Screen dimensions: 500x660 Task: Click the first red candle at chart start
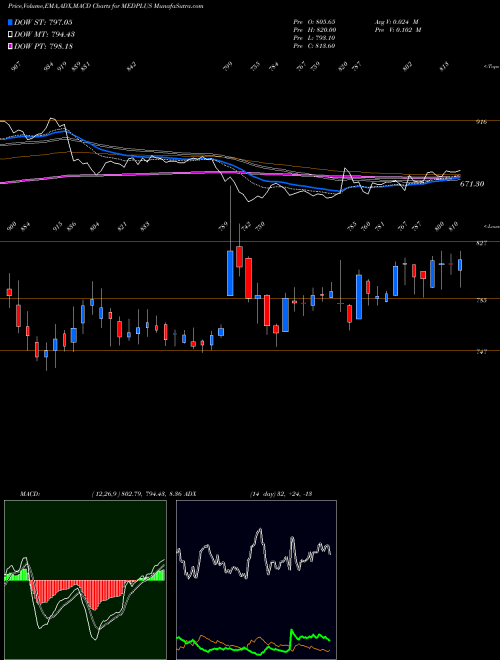[9, 292]
